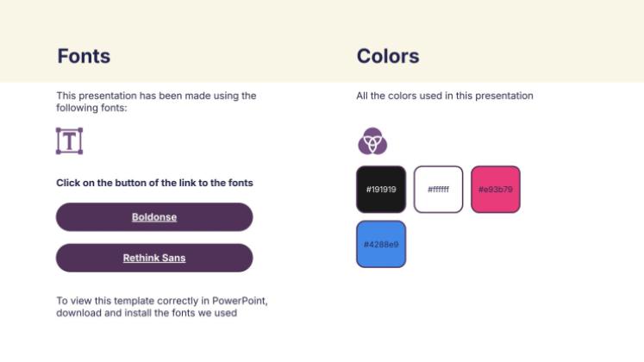This screenshot has width=644, height=362.
Task: Choose the pink #e93b79 color swatch
Action: [495, 189]
